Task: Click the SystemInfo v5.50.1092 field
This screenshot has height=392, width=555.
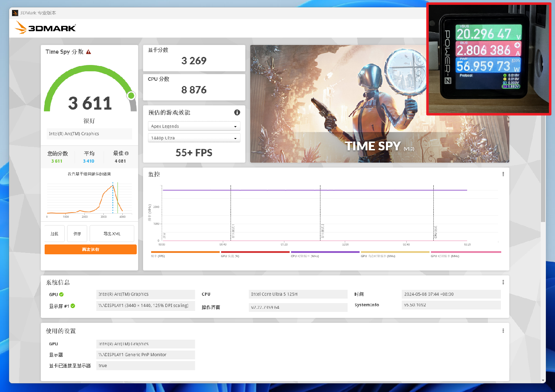Action: 451,305
